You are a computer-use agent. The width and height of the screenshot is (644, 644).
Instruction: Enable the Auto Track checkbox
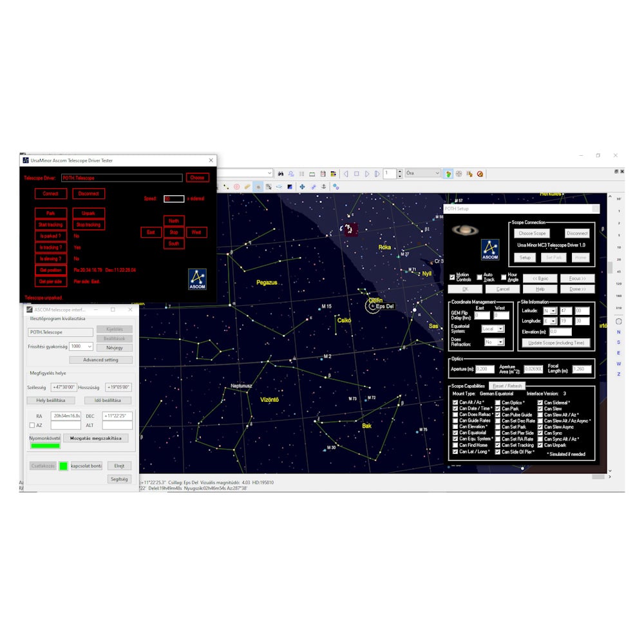tap(479, 277)
